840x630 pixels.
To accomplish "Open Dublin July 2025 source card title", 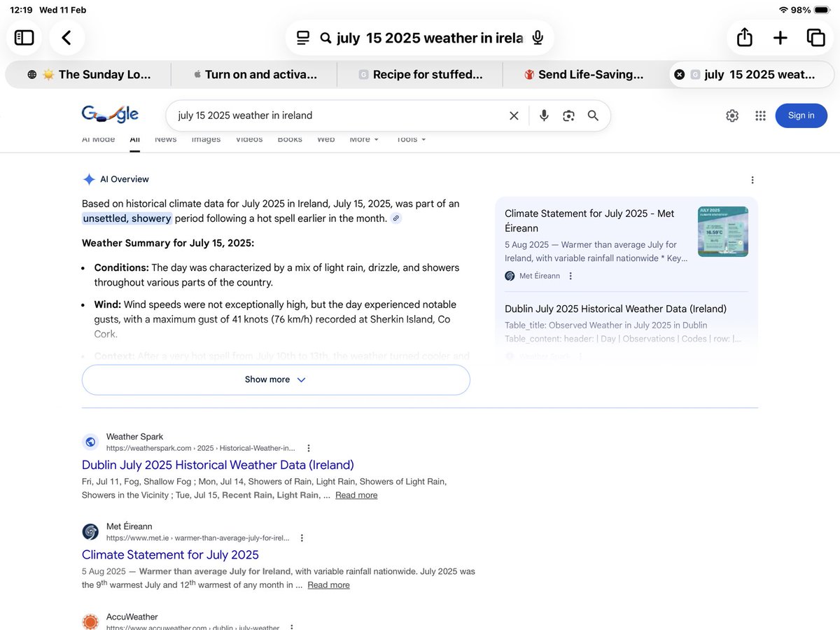I will [615, 309].
